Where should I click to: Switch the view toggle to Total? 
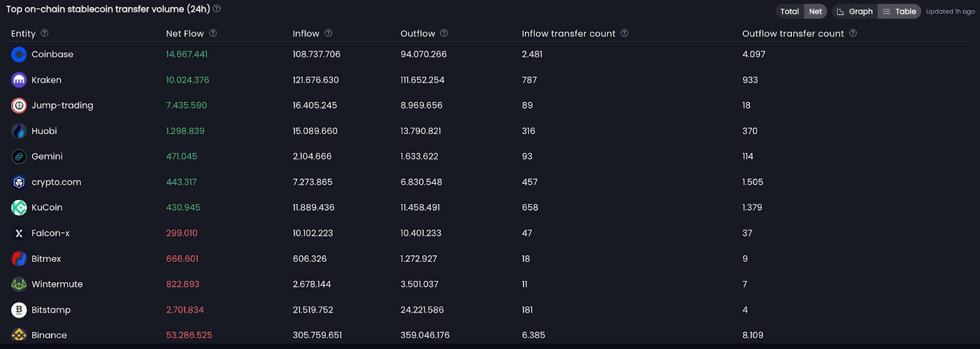tap(790, 11)
